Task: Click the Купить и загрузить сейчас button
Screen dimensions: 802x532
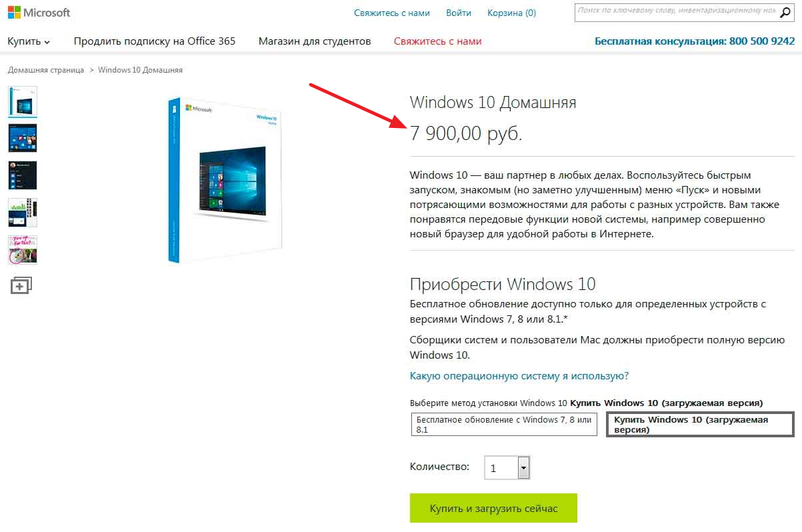Action: coord(493,508)
